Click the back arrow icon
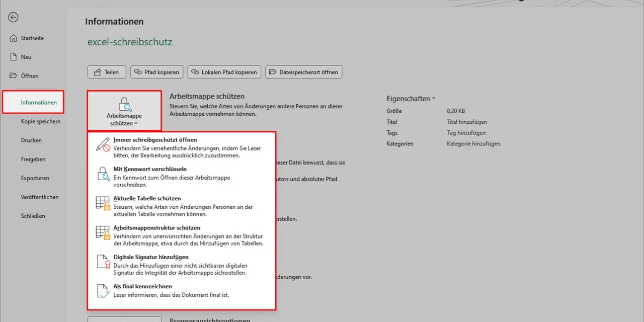644x322 pixels. click(x=14, y=17)
